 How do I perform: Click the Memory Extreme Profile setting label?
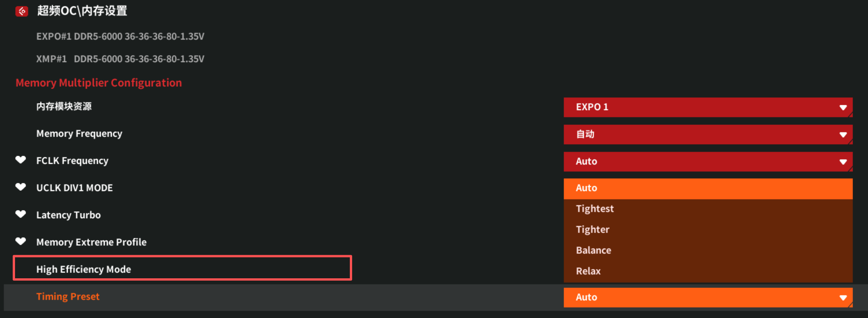(91, 242)
